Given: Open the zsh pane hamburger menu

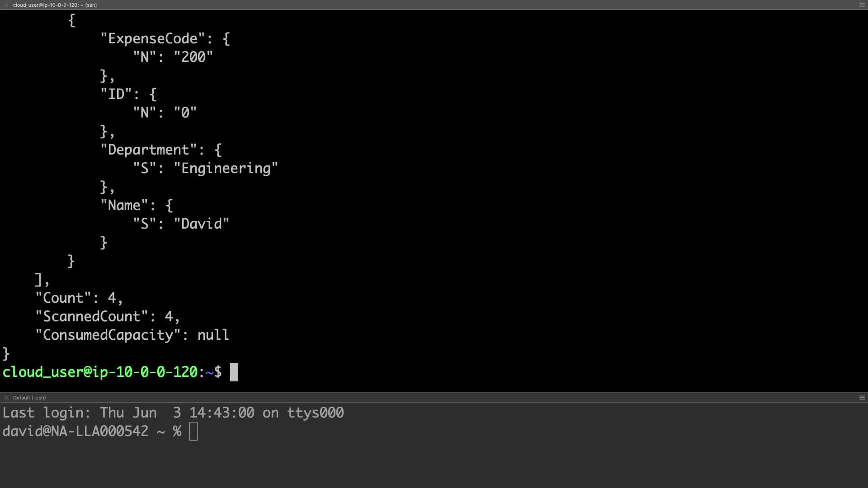Looking at the screenshot, I should pos(862,398).
